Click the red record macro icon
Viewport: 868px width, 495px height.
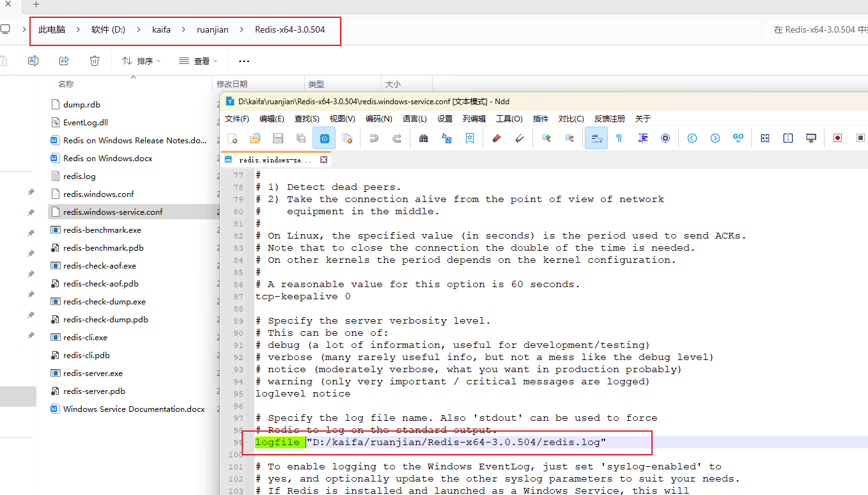point(837,138)
